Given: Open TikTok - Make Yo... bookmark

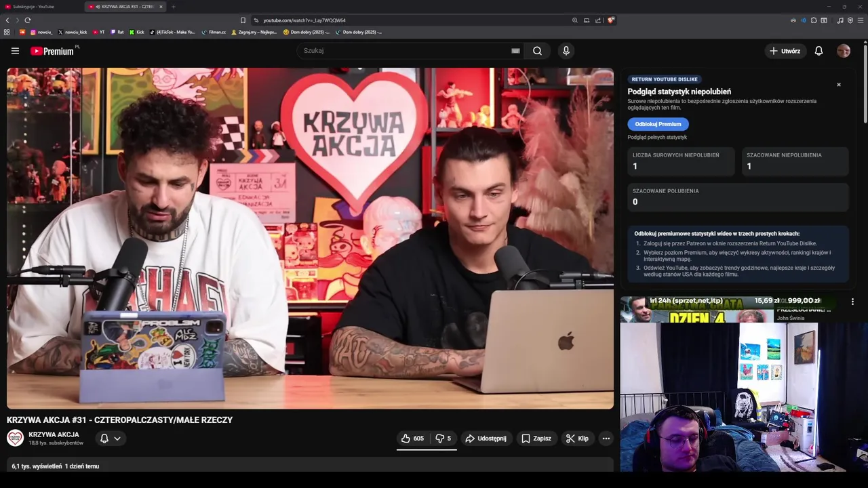Looking at the screenshot, I should (172, 32).
